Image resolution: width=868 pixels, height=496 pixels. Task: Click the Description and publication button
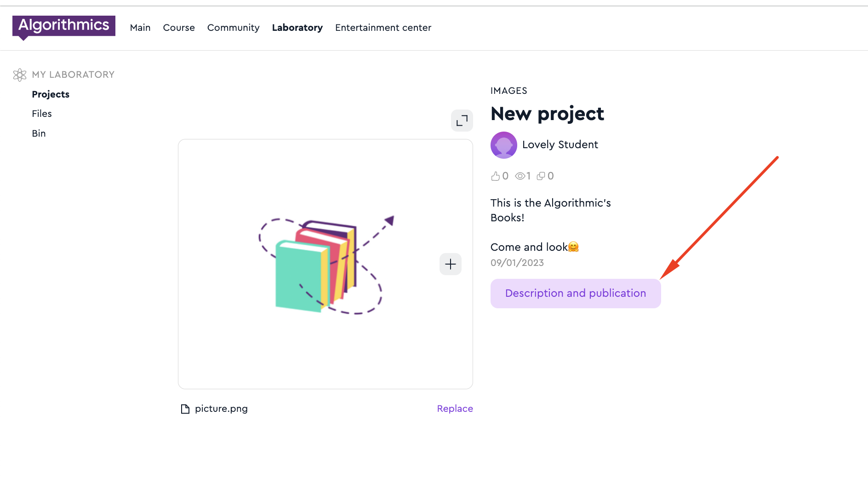pos(575,294)
